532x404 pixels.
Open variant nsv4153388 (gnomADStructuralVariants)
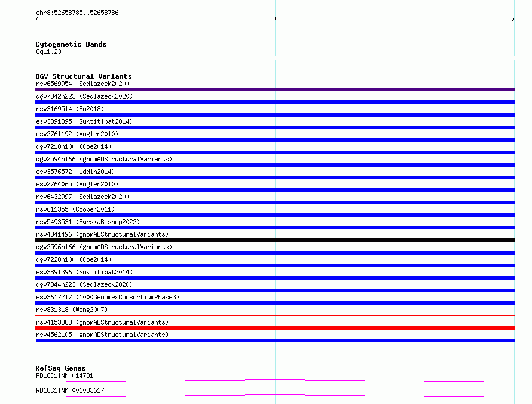pos(102,322)
